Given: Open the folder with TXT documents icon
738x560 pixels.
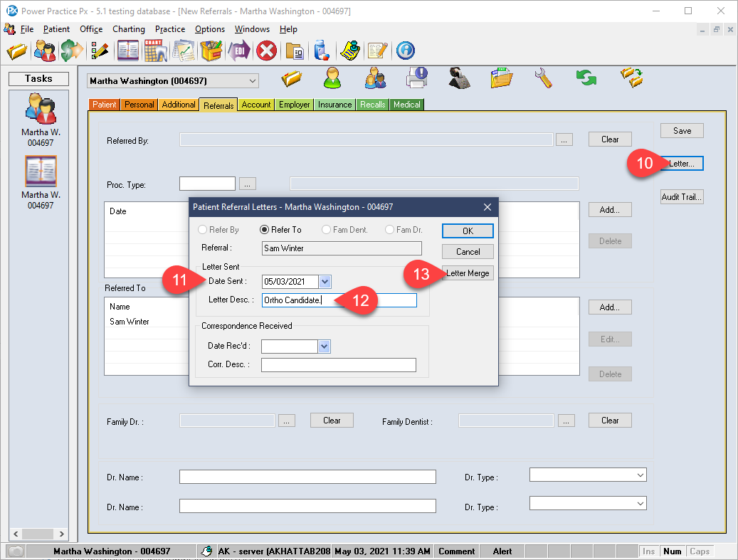Looking at the screenshot, I should [x=501, y=78].
